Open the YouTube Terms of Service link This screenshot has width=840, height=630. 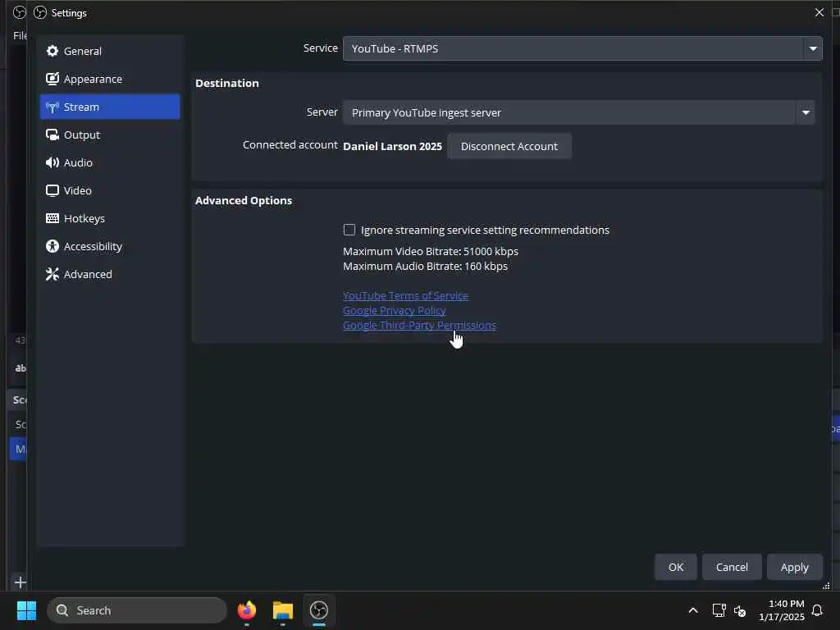click(x=405, y=295)
